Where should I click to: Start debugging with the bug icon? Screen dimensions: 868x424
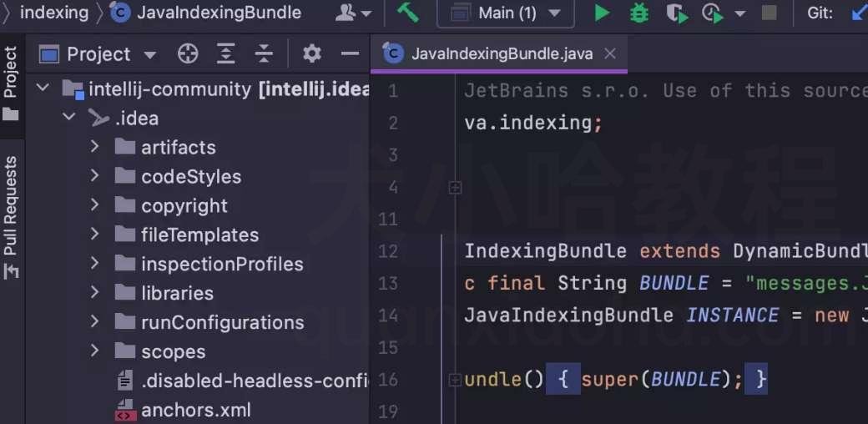[638, 13]
